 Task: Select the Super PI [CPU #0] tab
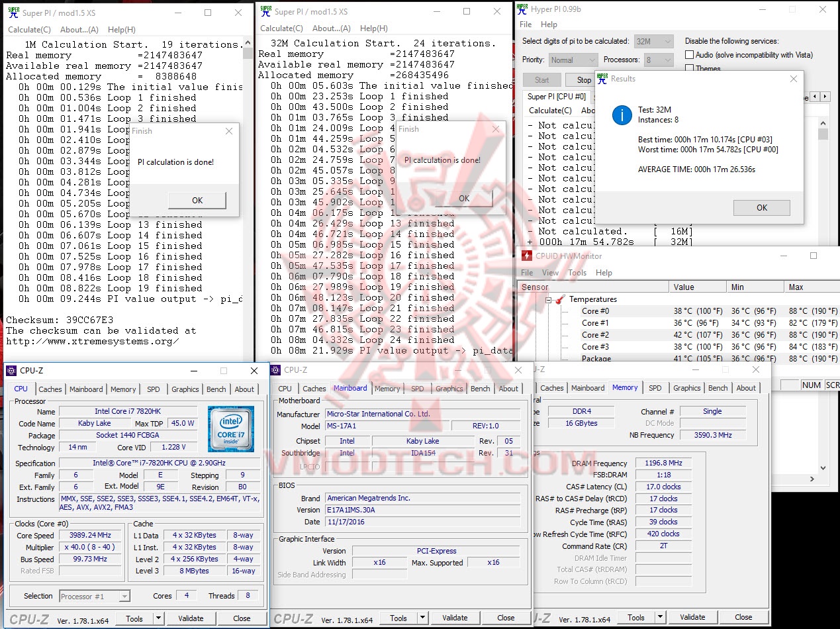click(557, 97)
